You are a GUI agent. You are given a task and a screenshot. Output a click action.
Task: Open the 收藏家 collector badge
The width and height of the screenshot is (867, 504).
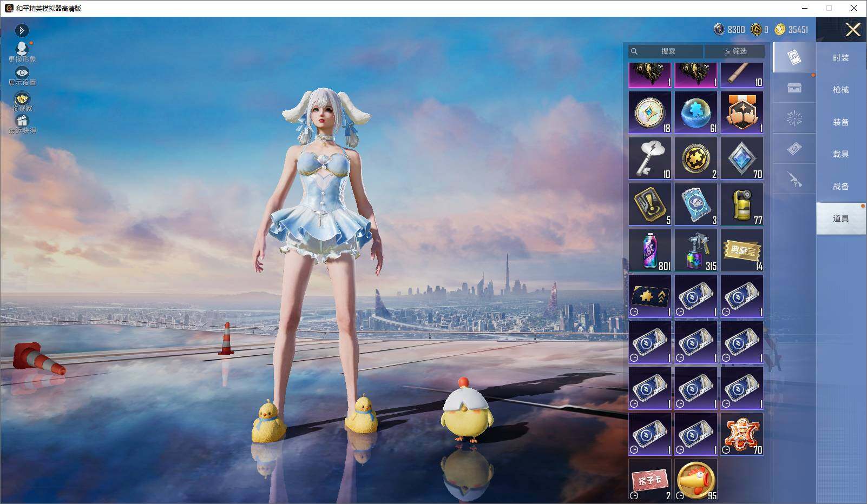pyautogui.click(x=22, y=101)
